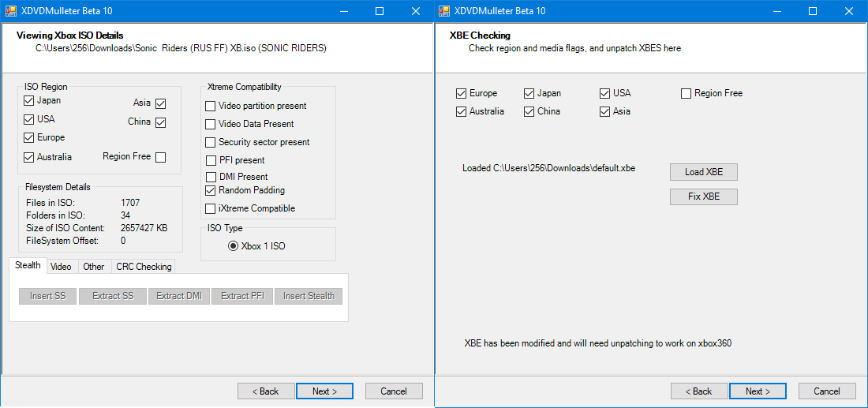This screenshot has height=408, width=868.
Task: Click the app icon in the right XDVDMulleter title bar
Action: coord(444,10)
